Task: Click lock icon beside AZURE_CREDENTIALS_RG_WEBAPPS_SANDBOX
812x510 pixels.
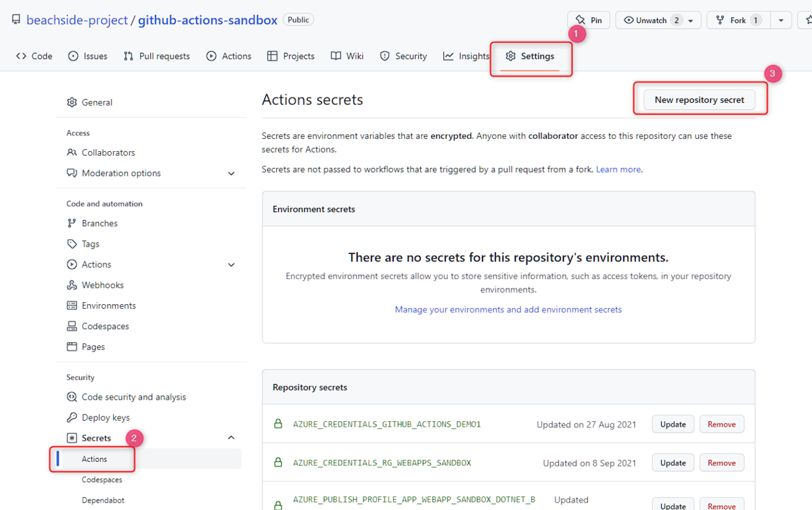Action: [x=277, y=463]
